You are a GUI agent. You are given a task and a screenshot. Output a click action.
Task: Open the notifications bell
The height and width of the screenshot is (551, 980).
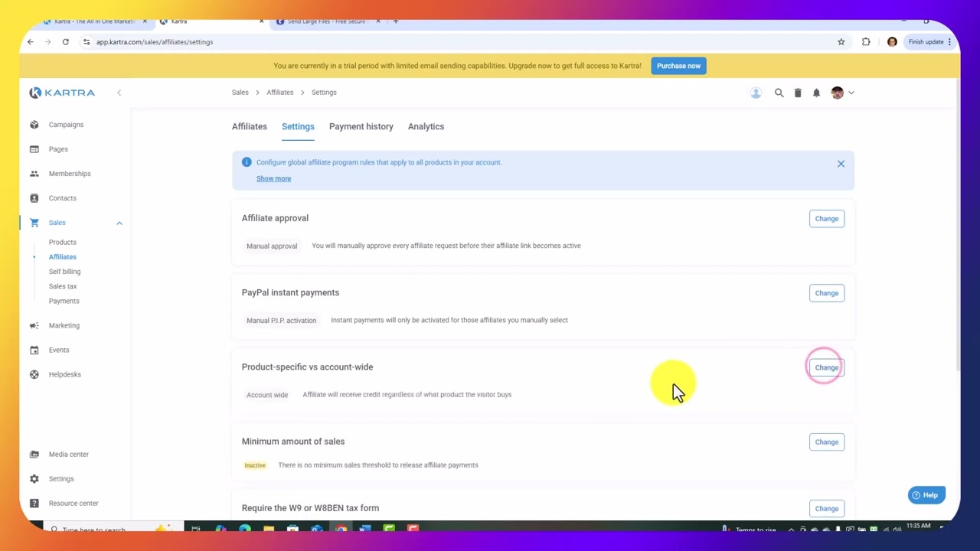tap(816, 93)
